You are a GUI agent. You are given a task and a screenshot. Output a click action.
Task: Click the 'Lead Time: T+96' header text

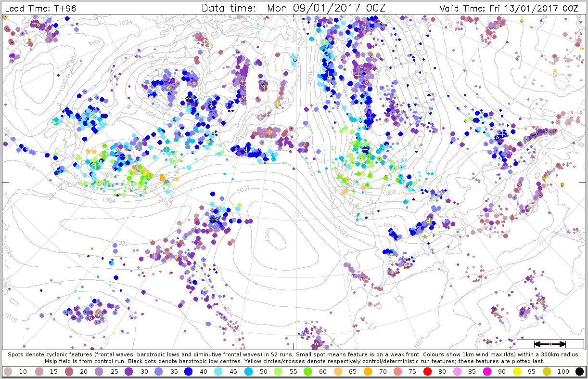(x=40, y=8)
